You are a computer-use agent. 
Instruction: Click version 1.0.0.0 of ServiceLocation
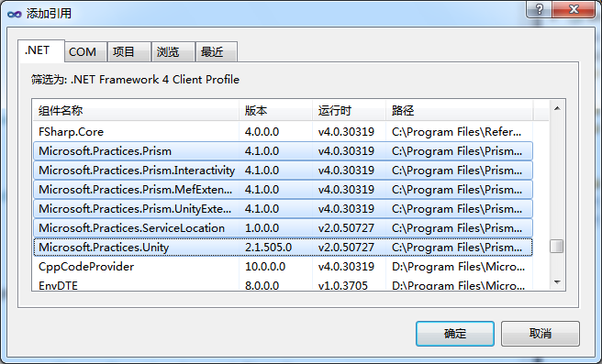click(262, 228)
